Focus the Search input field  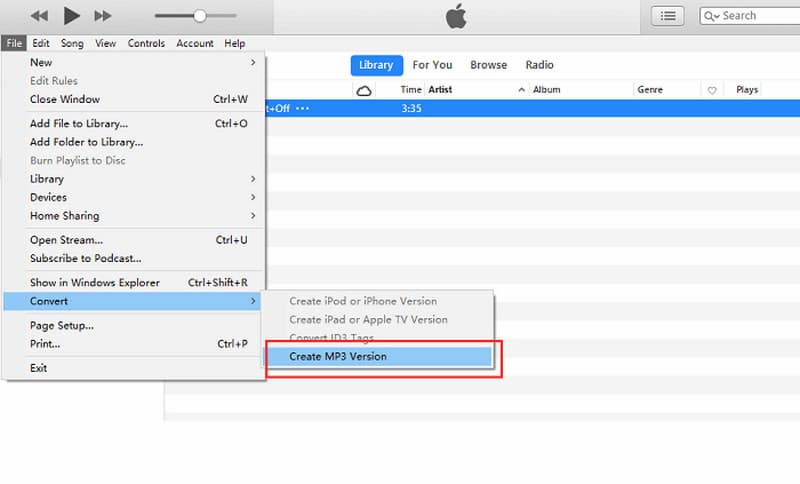click(x=750, y=16)
